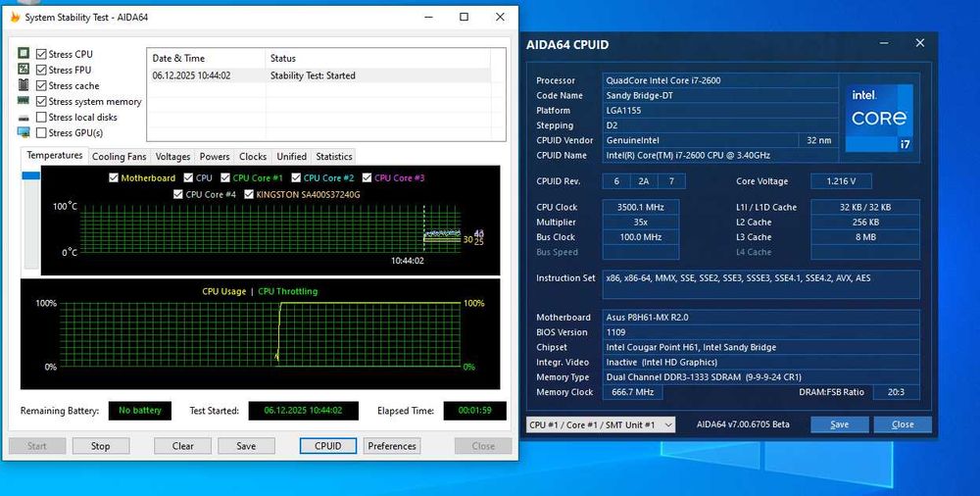
Task: Open the Clocks tab
Action: (253, 157)
